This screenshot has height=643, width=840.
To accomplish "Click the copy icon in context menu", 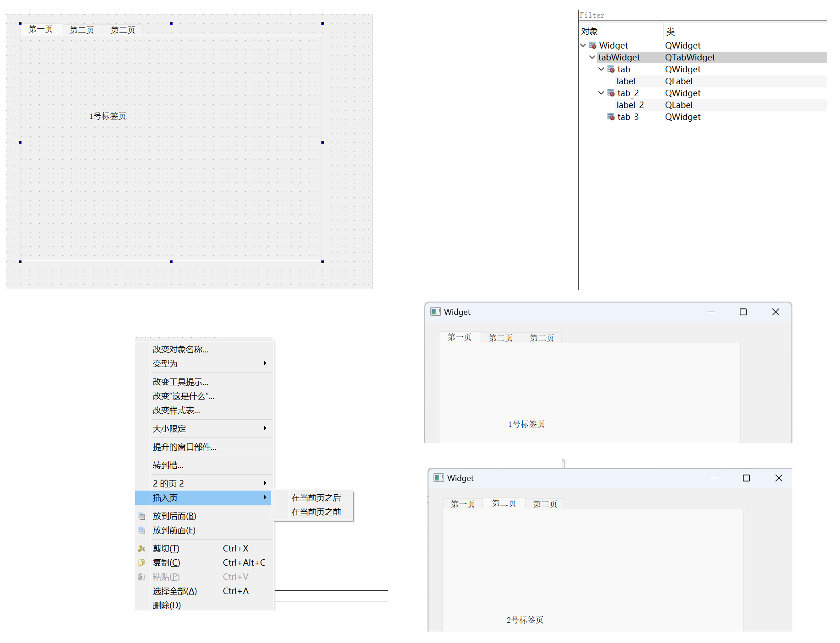I will tap(141, 562).
